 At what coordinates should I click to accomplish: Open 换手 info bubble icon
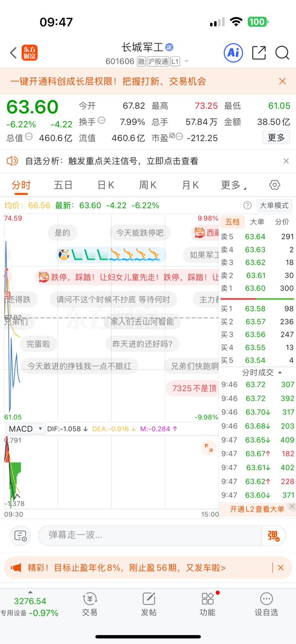pos(101,120)
